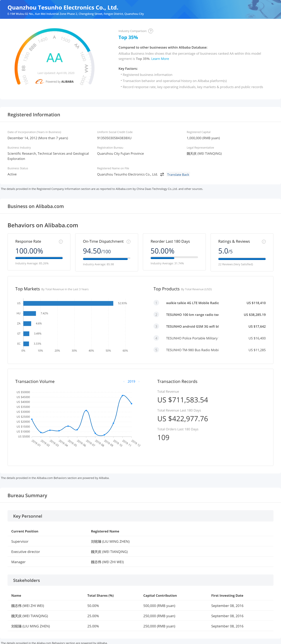Click total revenue US $711,583.54
The image size is (281, 644).
pyautogui.click(x=183, y=400)
